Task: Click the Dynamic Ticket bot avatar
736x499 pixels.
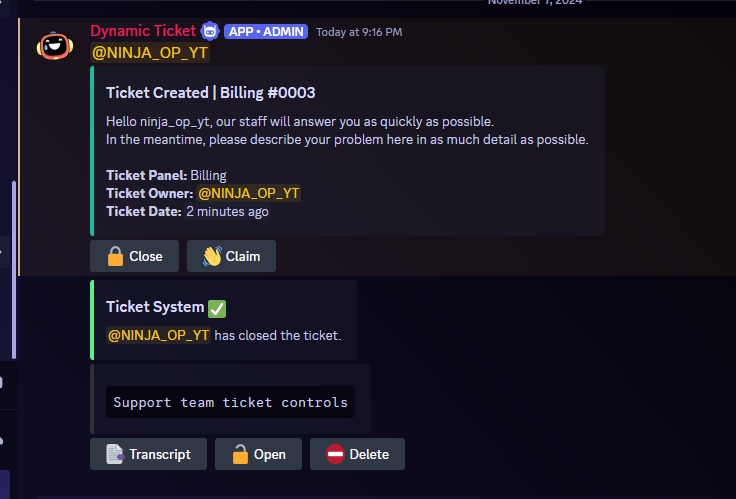Action: pos(55,46)
